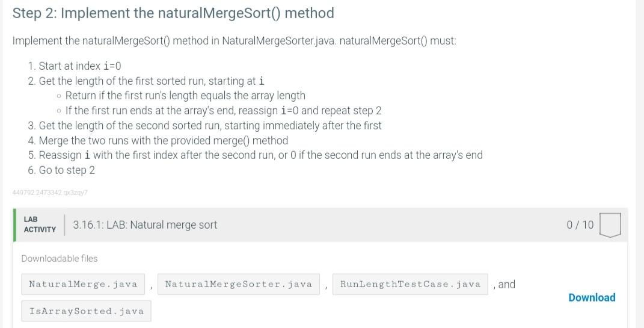Click list item 'Reassign i with the first index'
This screenshot has height=328, width=644.
(255, 155)
